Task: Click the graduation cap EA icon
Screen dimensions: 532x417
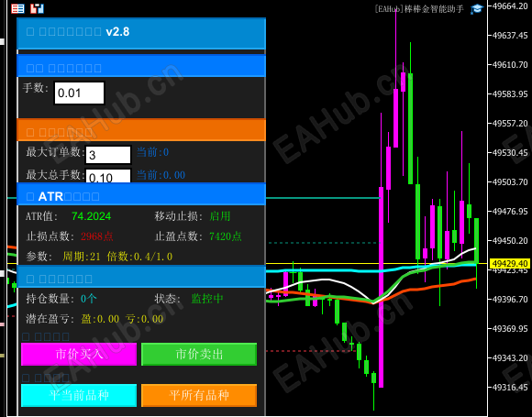Action: (x=477, y=9)
